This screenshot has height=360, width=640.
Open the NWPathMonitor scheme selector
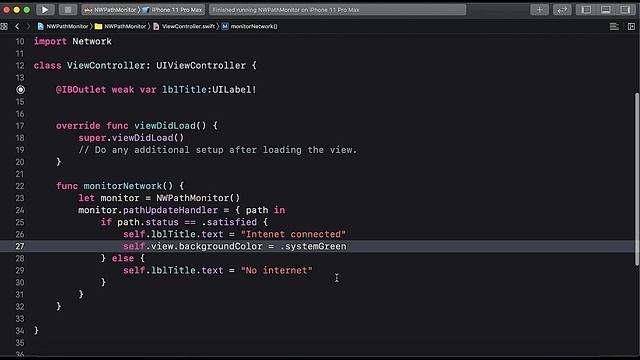click(110, 10)
